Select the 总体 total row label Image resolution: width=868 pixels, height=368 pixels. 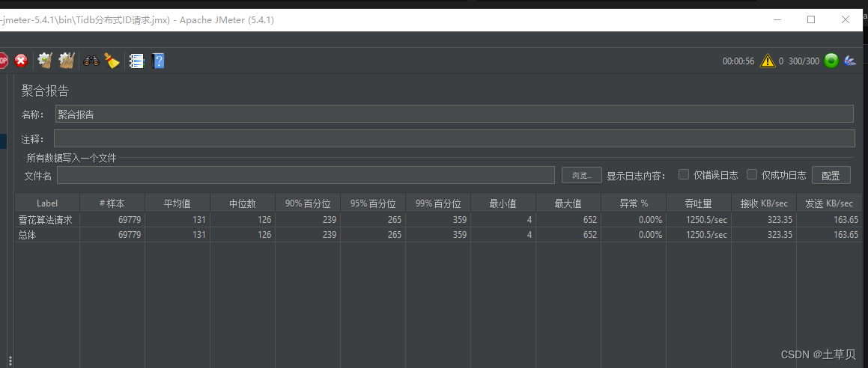coord(27,234)
